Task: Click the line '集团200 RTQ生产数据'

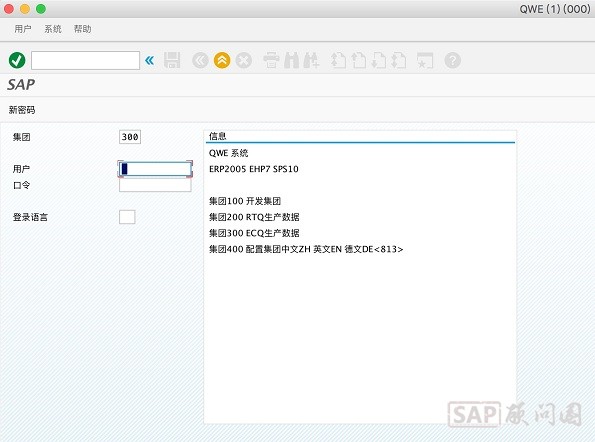Action: pyautogui.click(x=254, y=217)
